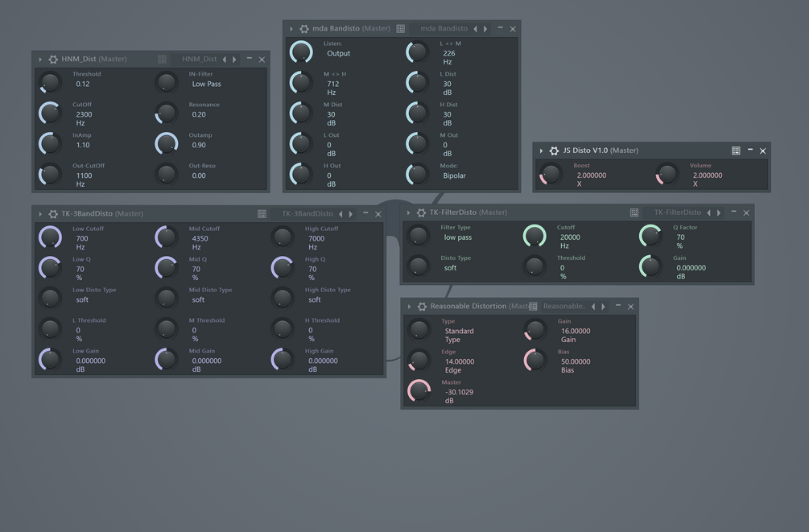
Task: Click the HNM_Dist CutOff knob
Action: pyautogui.click(x=50, y=113)
